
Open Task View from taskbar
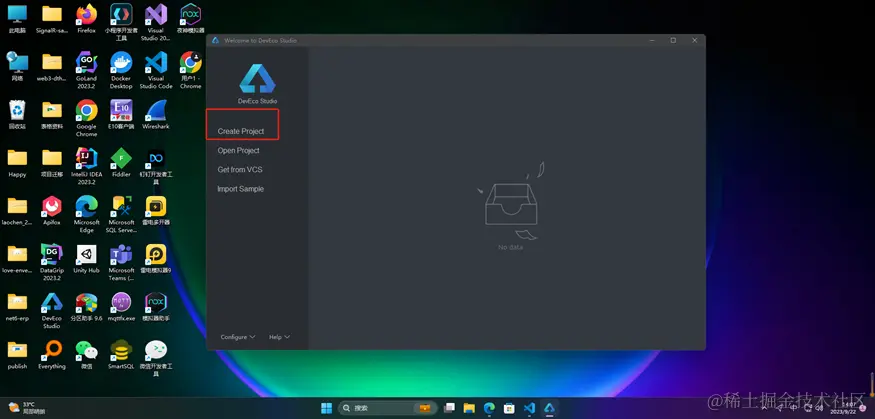click(449, 408)
